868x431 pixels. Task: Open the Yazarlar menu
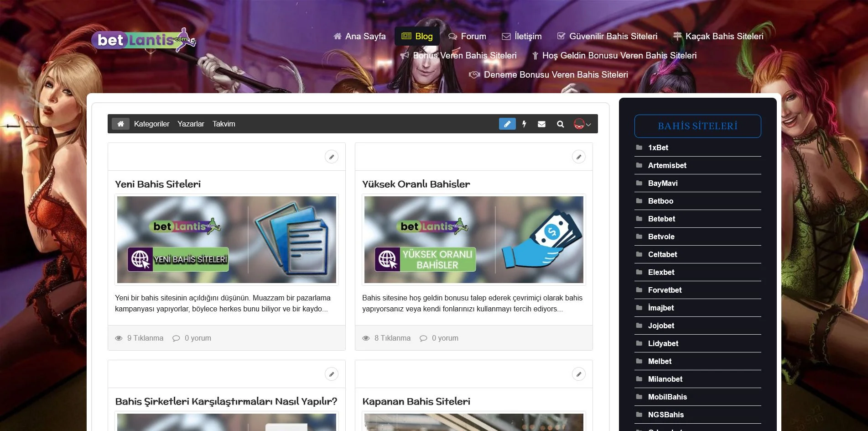(191, 124)
